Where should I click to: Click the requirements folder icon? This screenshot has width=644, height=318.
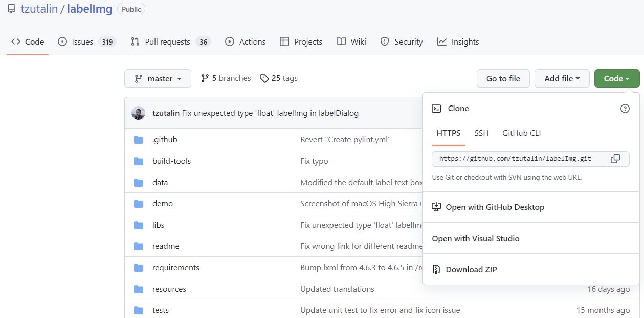click(x=139, y=268)
